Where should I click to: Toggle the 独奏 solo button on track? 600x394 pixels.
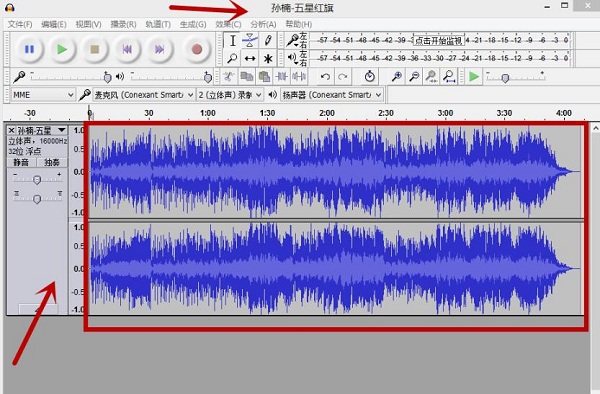52,163
